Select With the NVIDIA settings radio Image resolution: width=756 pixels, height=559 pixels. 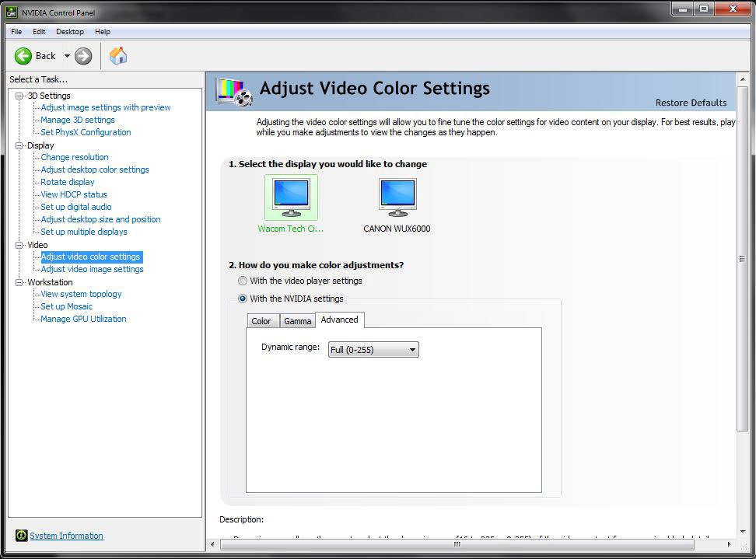point(243,299)
